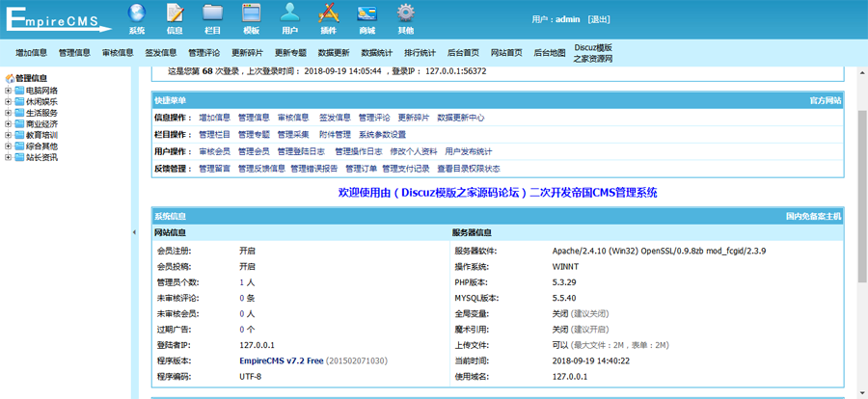The image size is (868, 399).
Task: Click the 管理员个数 value 1
Action: 242,282
